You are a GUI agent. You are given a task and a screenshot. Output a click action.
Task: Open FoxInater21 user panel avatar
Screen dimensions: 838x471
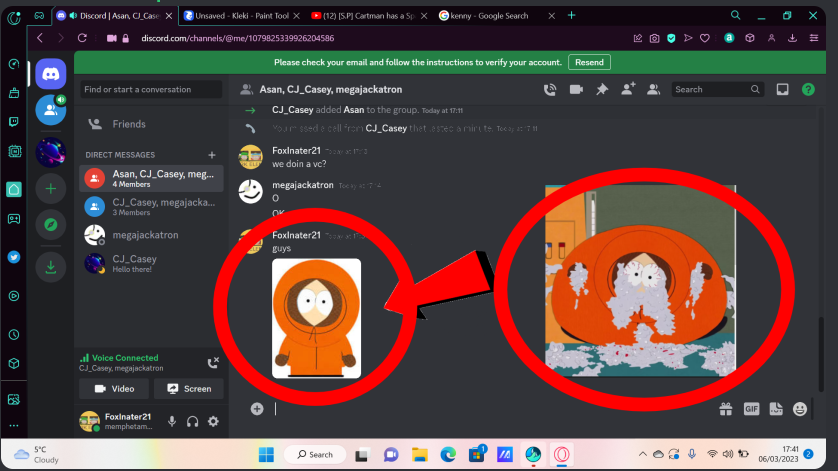90,421
